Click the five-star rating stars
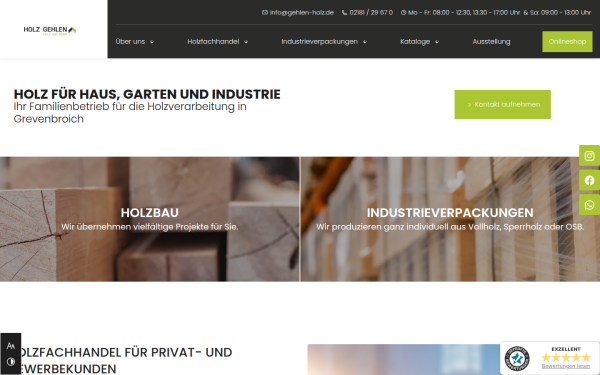 pyautogui.click(x=566, y=358)
